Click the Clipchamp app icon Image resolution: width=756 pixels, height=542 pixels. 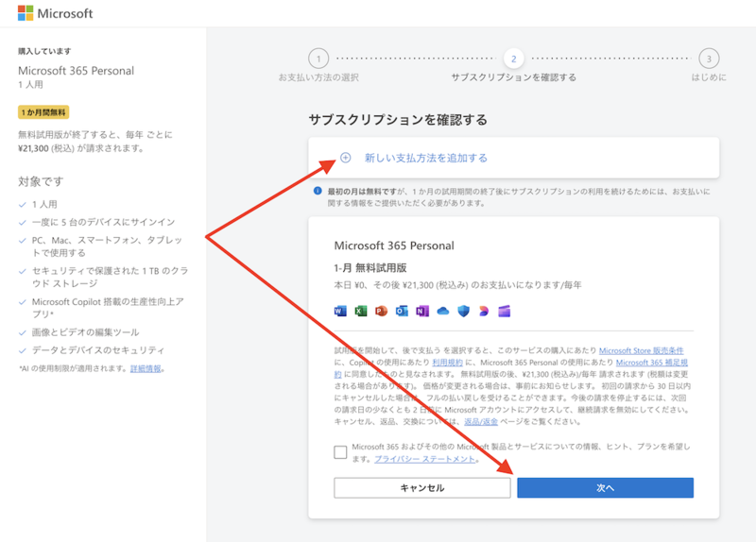pos(505,312)
